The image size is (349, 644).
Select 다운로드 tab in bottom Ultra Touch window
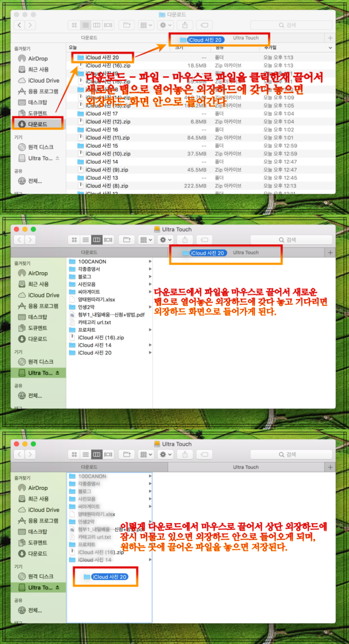tap(89, 467)
